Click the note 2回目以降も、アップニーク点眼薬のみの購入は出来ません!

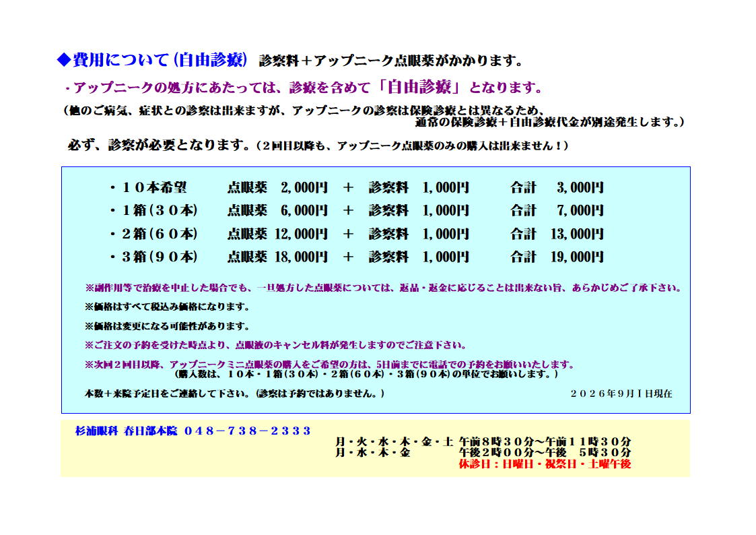click(412, 146)
